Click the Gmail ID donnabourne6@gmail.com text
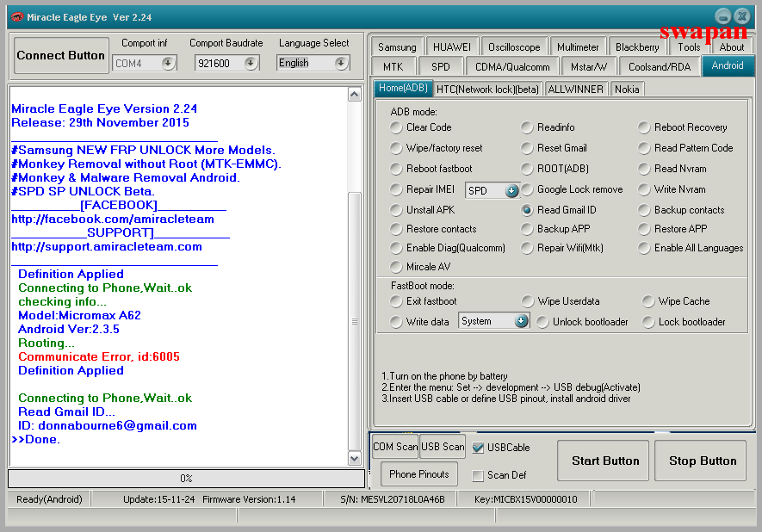Image resolution: width=762 pixels, height=532 pixels. (x=118, y=425)
